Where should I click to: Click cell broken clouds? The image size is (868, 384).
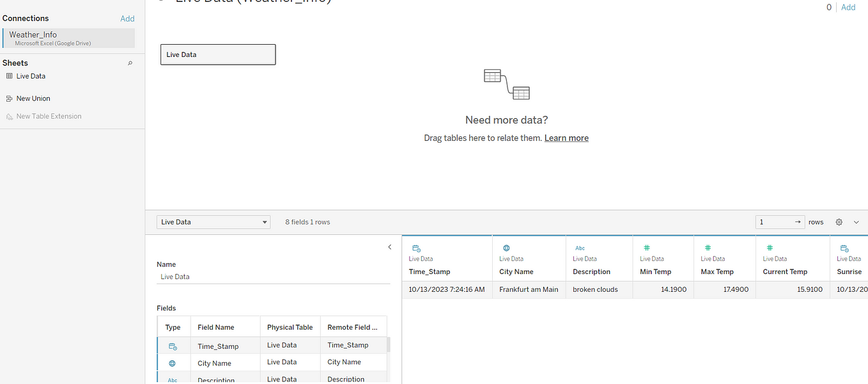tap(599, 290)
